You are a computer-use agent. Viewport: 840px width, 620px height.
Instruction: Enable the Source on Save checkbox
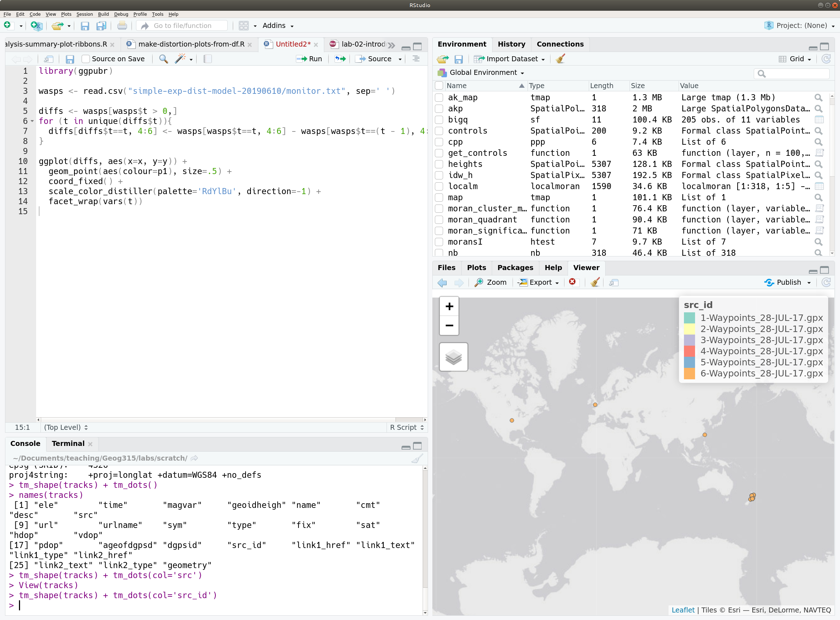(x=86, y=59)
